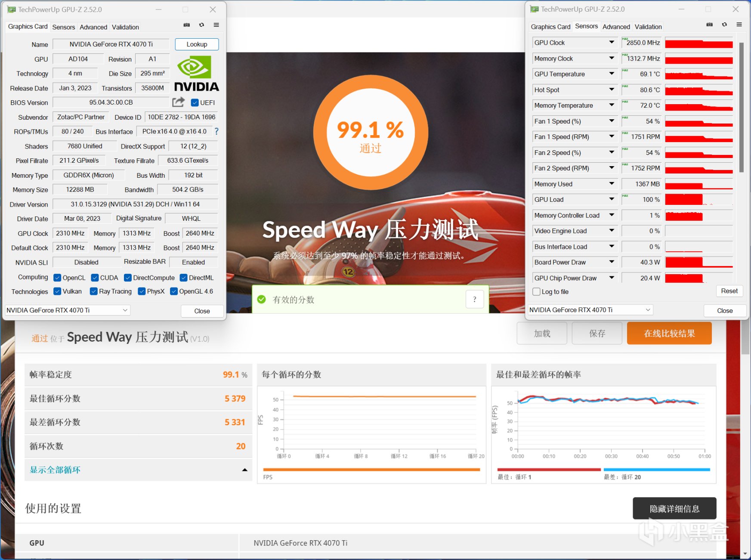Open the Hot Spot sensor dropdown
The image size is (751, 560).
click(612, 90)
